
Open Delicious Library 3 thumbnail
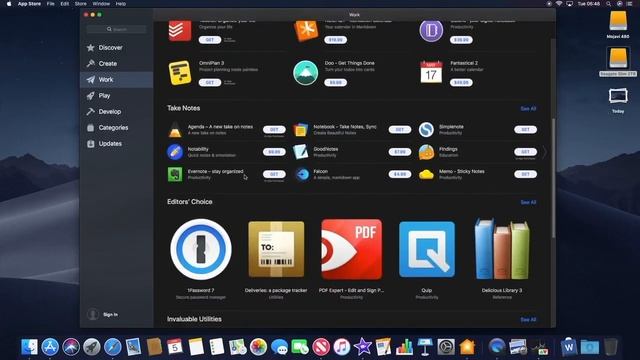pos(502,249)
